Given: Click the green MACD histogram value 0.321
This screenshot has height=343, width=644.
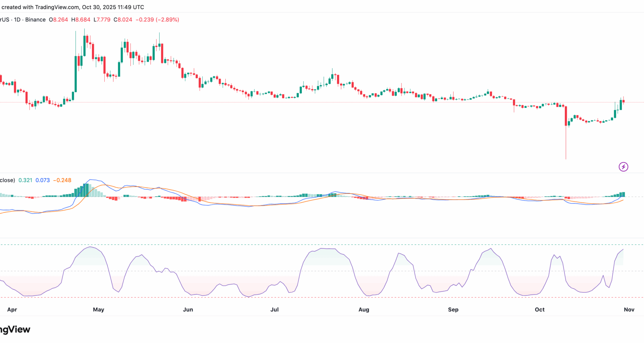Looking at the screenshot, I should [25, 180].
